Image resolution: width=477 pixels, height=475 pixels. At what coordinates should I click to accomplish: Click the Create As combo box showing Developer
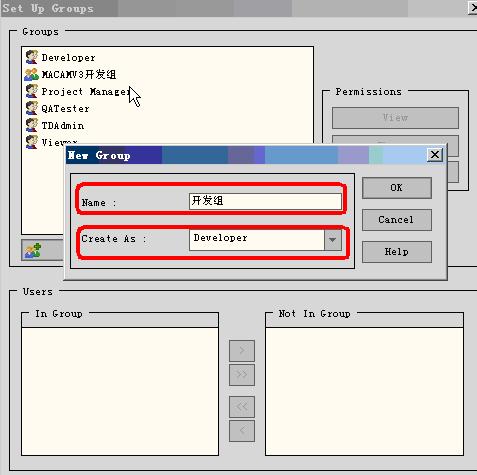[x=265, y=240]
